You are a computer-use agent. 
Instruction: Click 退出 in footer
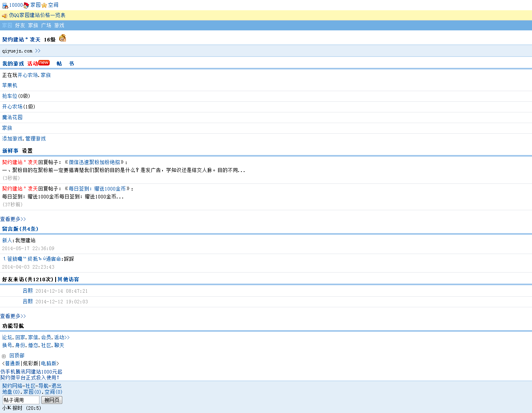pyautogui.click(x=56, y=386)
